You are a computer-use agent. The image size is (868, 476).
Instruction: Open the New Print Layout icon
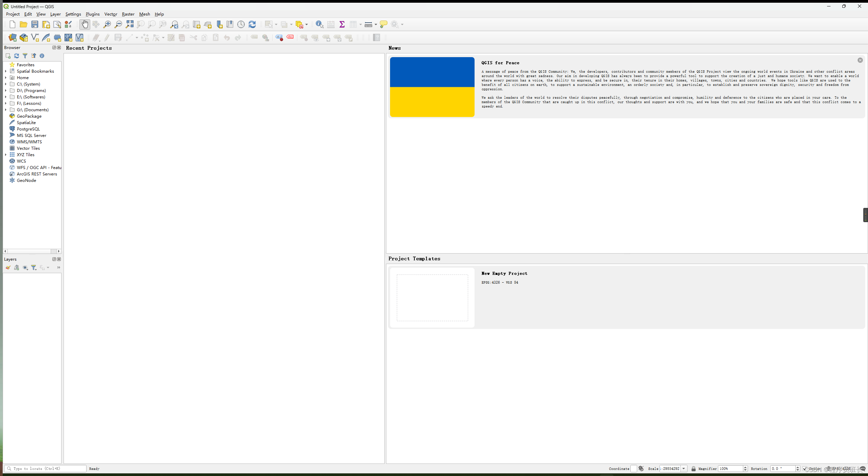[46, 24]
